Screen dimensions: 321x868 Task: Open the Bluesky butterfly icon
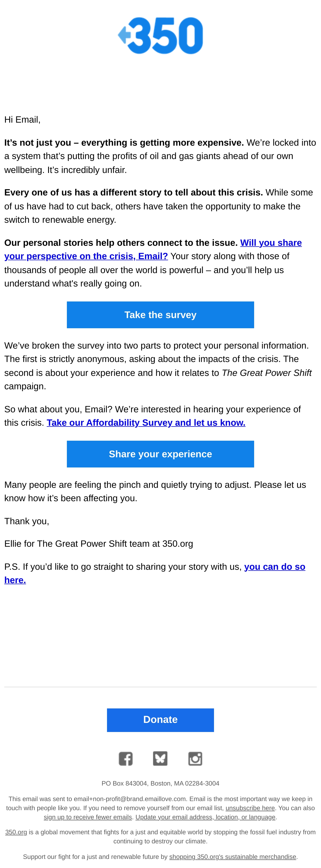coord(160,759)
